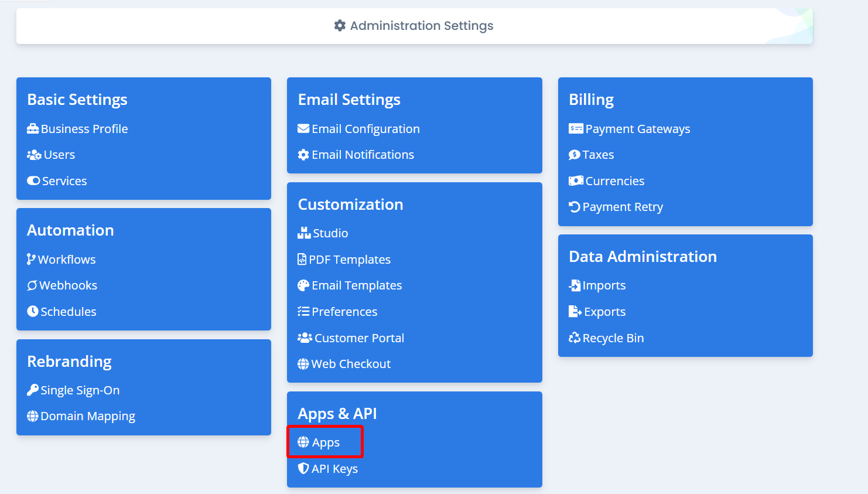This screenshot has width=868, height=494.
Task: Click the Users group icon
Action: pyautogui.click(x=34, y=155)
